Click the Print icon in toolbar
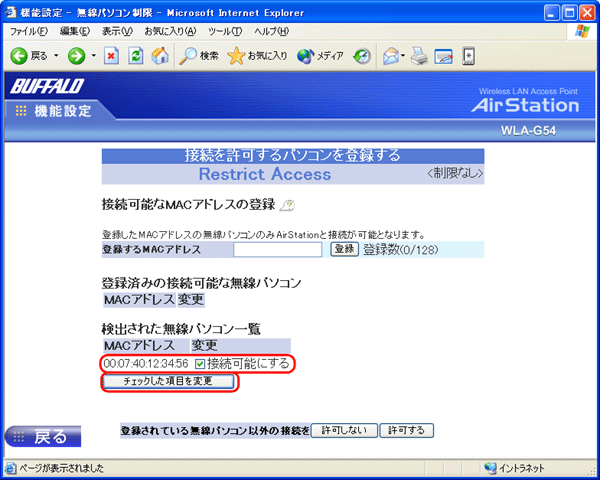 (421, 56)
